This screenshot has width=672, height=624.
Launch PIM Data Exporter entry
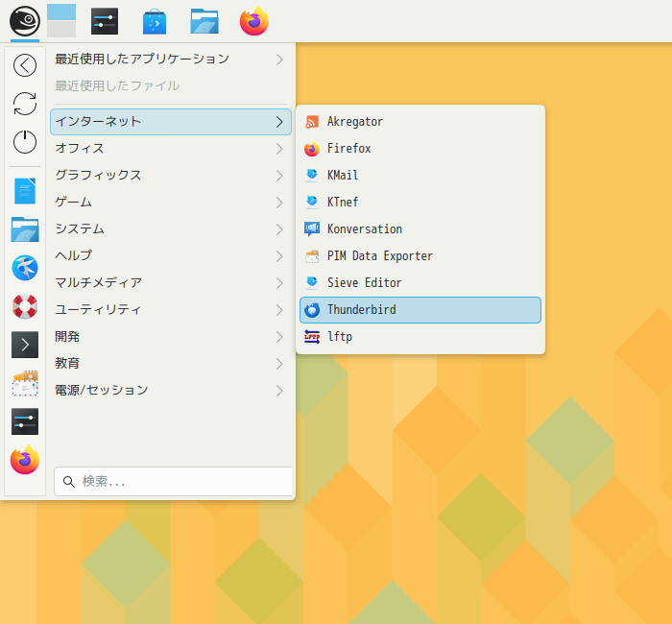click(420, 256)
